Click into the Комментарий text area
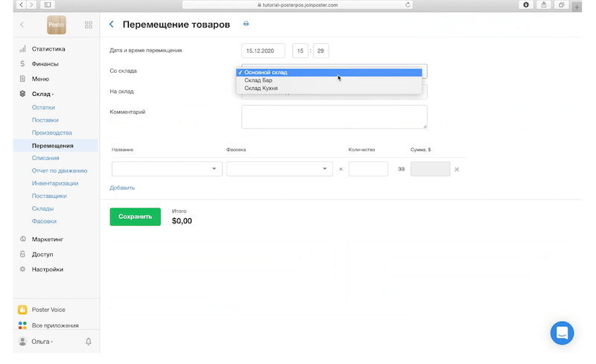The height and width of the screenshot is (364, 596). coord(334,117)
